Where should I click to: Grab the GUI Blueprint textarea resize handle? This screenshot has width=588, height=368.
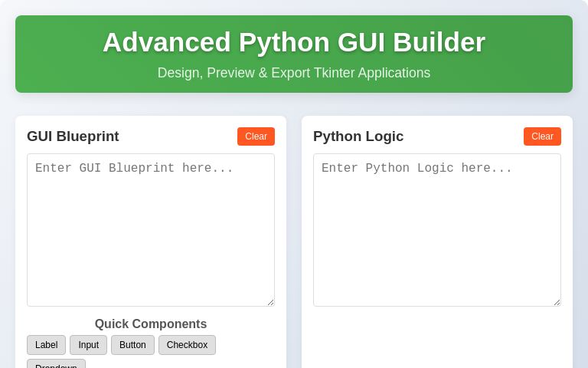(x=270, y=302)
